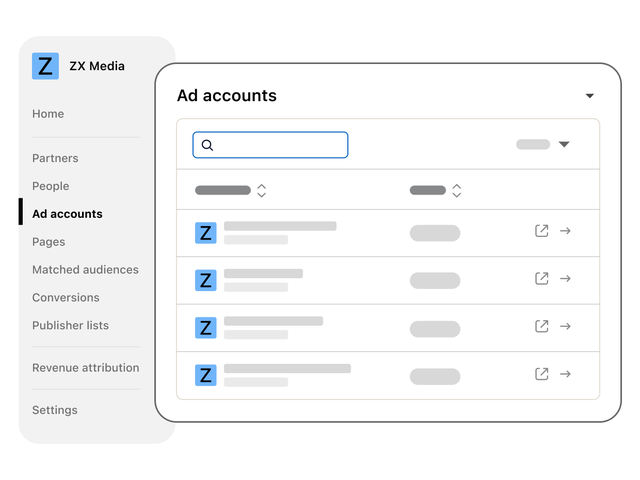
Task: Go to Revenue attribution
Action: point(86,368)
